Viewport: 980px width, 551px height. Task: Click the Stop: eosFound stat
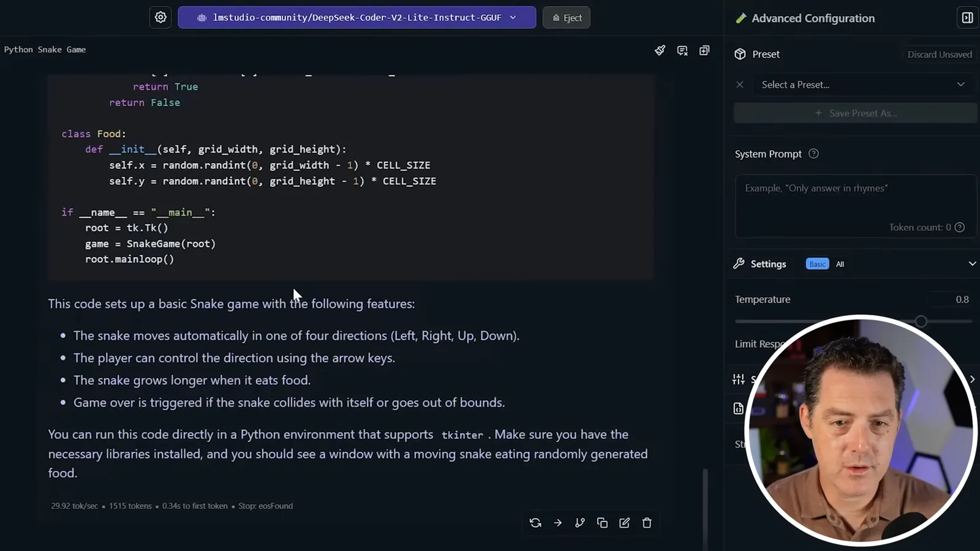click(x=265, y=506)
